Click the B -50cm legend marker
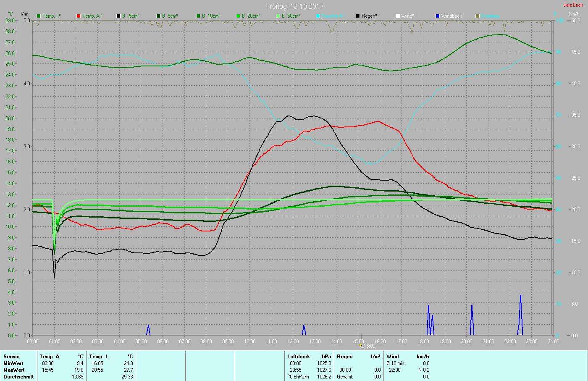 pos(278,16)
